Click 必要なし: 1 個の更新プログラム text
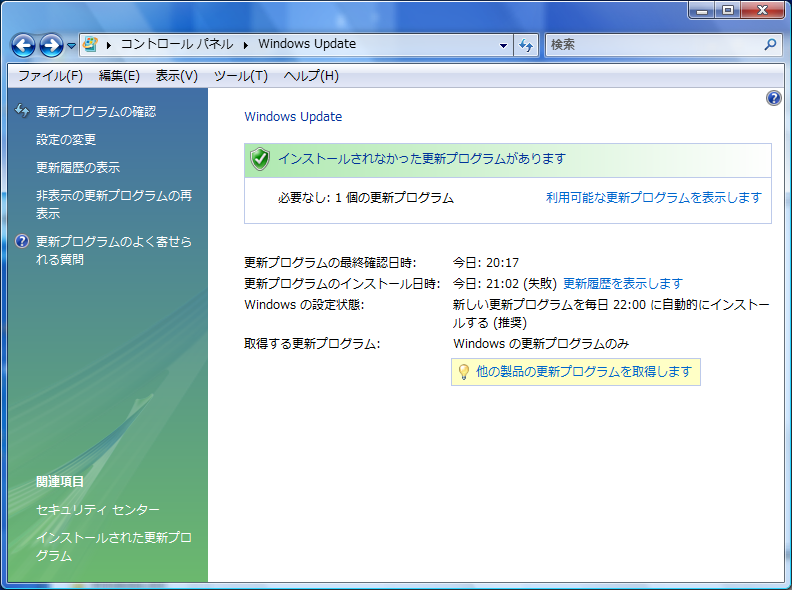Image resolution: width=792 pixels, height=590 pixels. click(x=366, y=198)
